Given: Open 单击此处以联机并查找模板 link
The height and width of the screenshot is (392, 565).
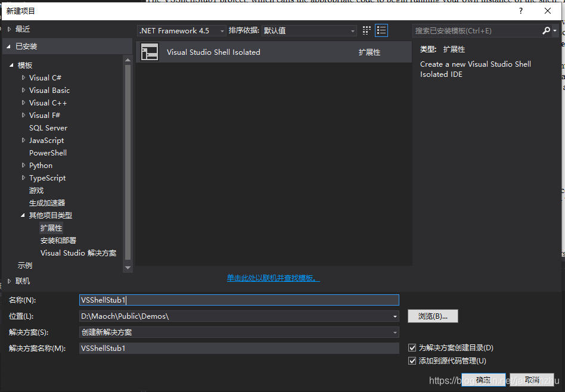Looking at the screenshot, I should [273, 278].
